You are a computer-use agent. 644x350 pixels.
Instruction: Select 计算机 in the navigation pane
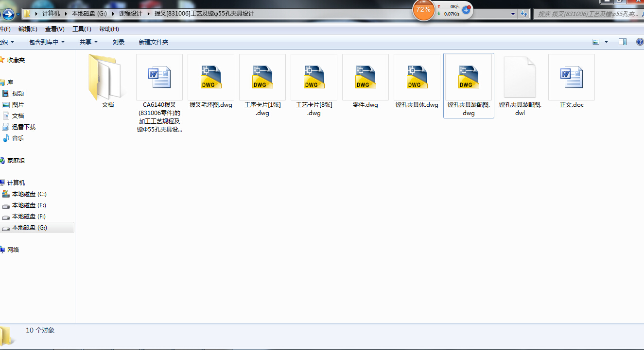point(16,183)
